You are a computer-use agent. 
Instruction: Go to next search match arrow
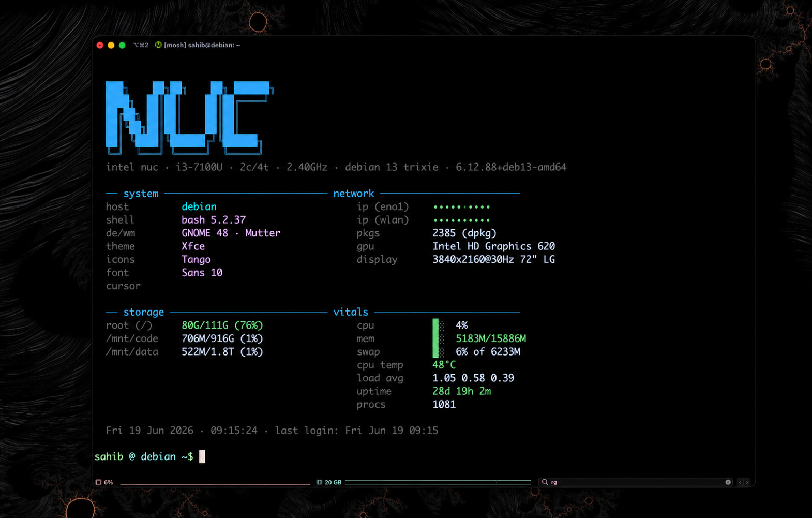(747, 482)
